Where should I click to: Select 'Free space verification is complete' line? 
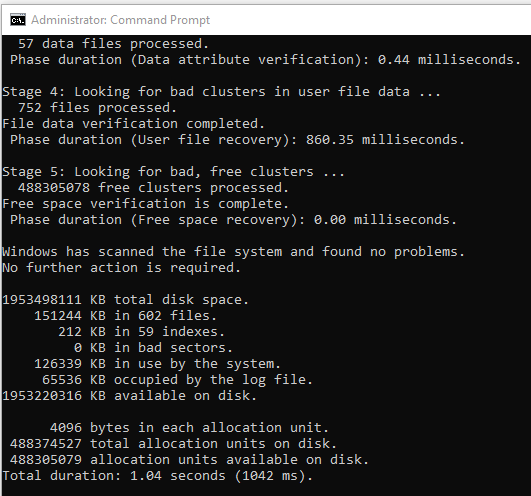146,204
